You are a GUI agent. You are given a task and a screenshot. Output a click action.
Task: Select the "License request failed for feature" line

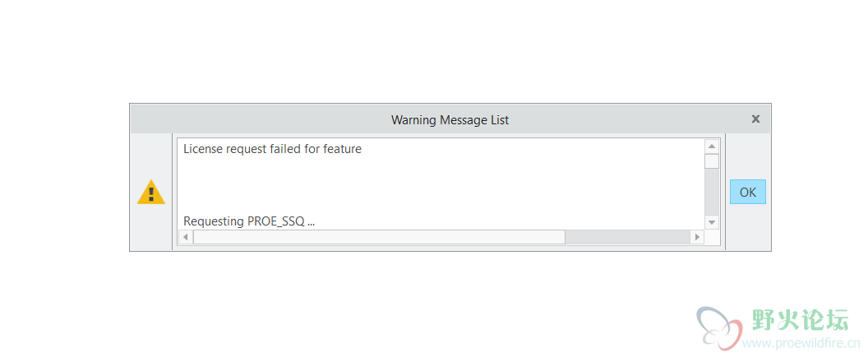272,149
